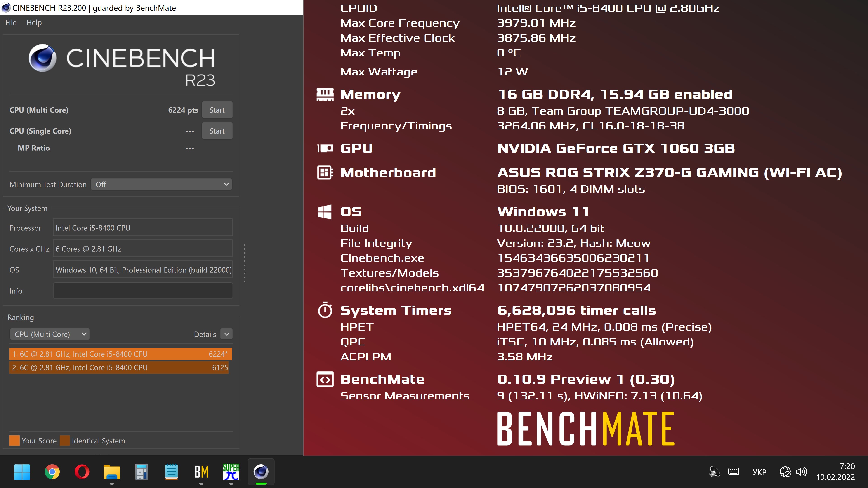Screen dimensions: 868x488
Task: Open Calculator from taskbar
Action: (142, 472)
